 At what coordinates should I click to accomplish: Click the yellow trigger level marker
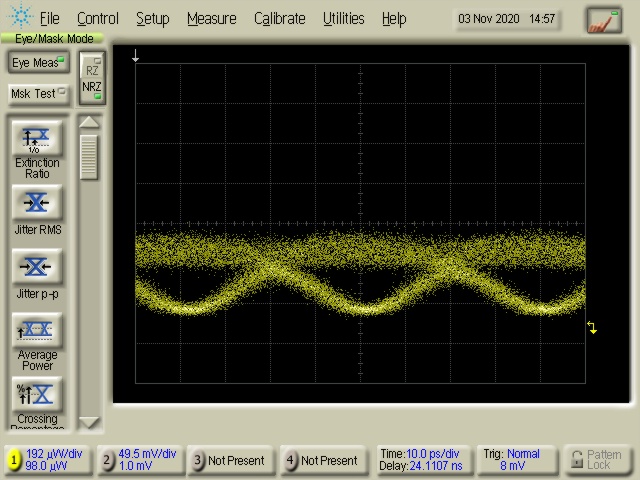[592, 328]
